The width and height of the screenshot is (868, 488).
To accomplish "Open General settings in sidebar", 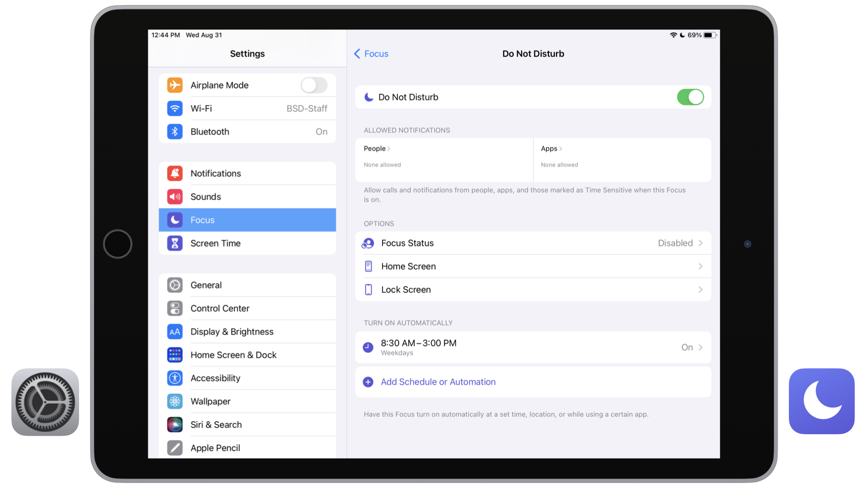I will tap(206, 285).
